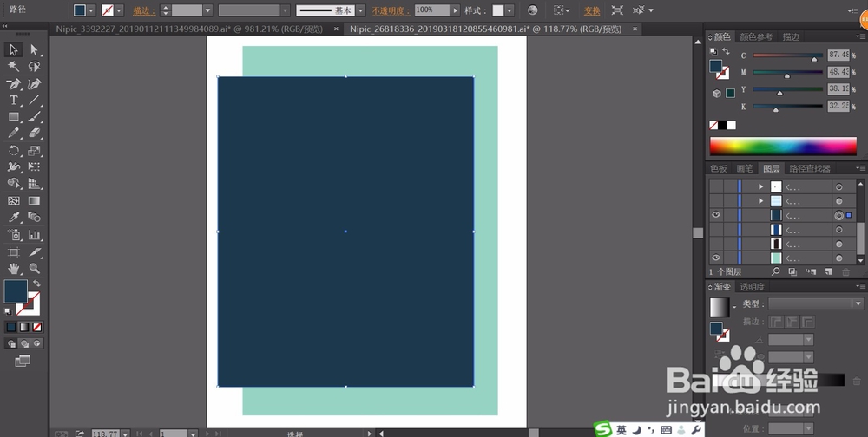Open the opacity slider arrow next to 100%
The height and width of the screenshot is (437, 868).
pyautogui.click(x=456, y=10)
